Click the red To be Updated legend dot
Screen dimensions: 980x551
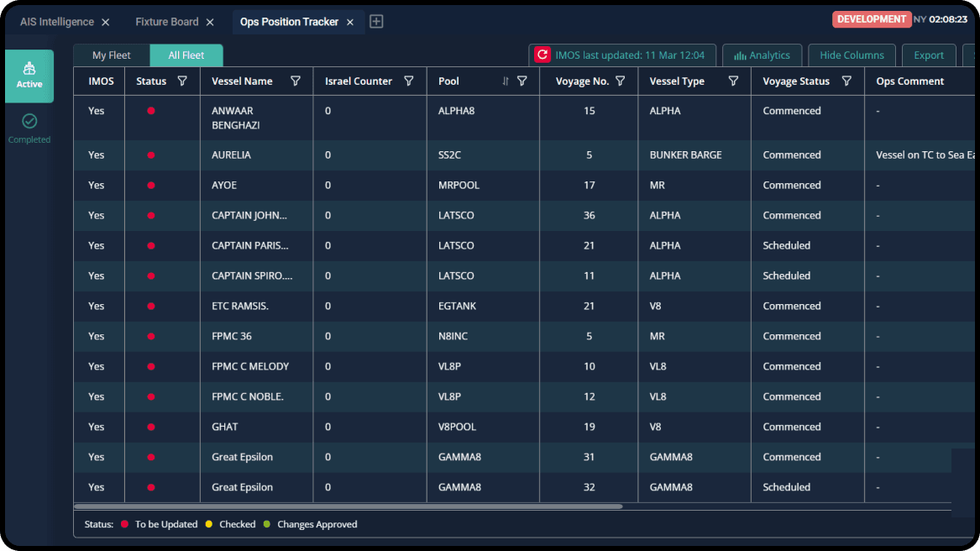[124, 524]
